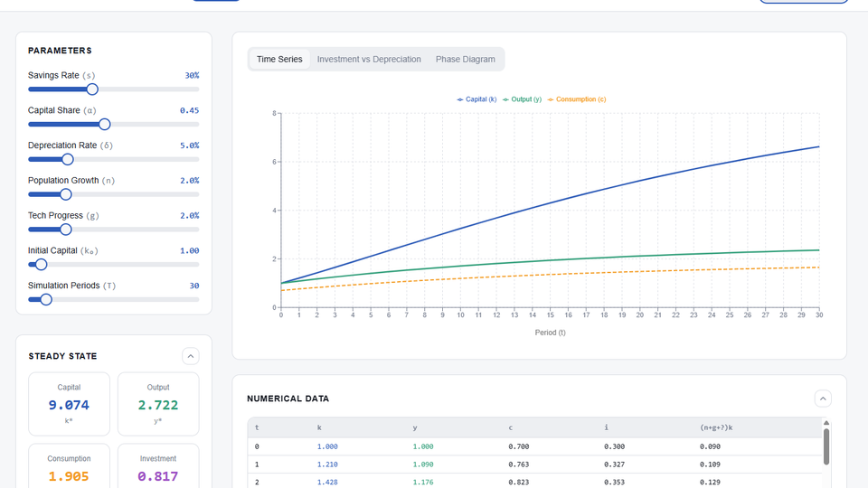Click the Initial Capital slider handle

tap(41, 265)
